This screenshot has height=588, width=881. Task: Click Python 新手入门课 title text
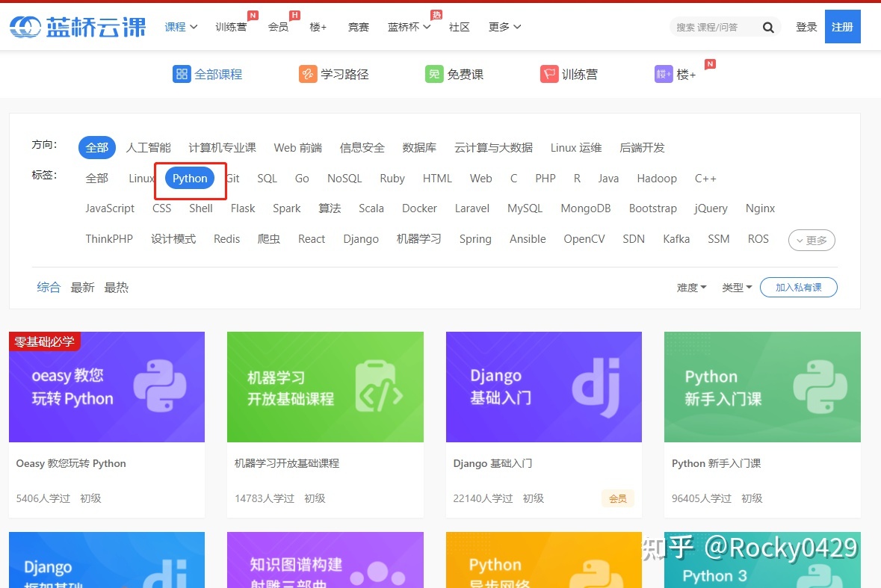[717, 464]
